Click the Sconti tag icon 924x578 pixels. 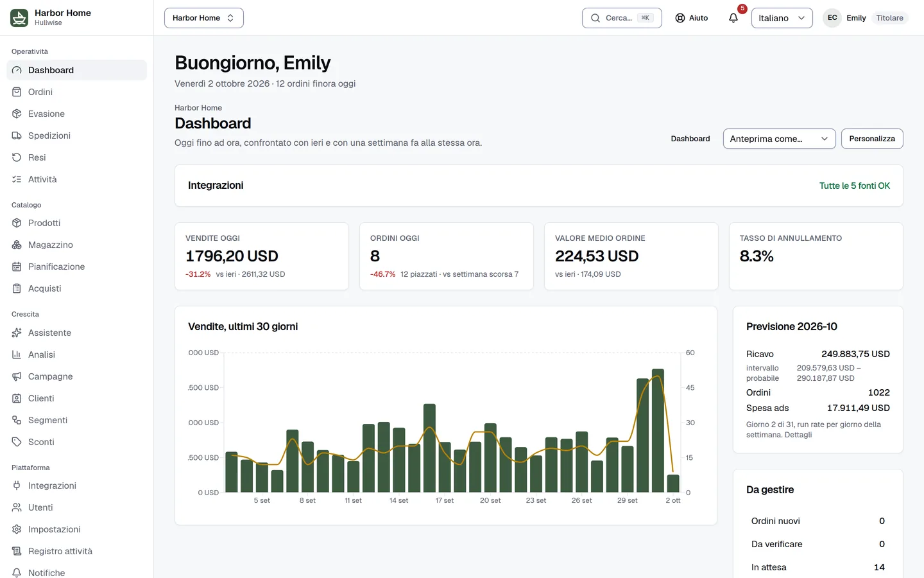pos(17,442)
